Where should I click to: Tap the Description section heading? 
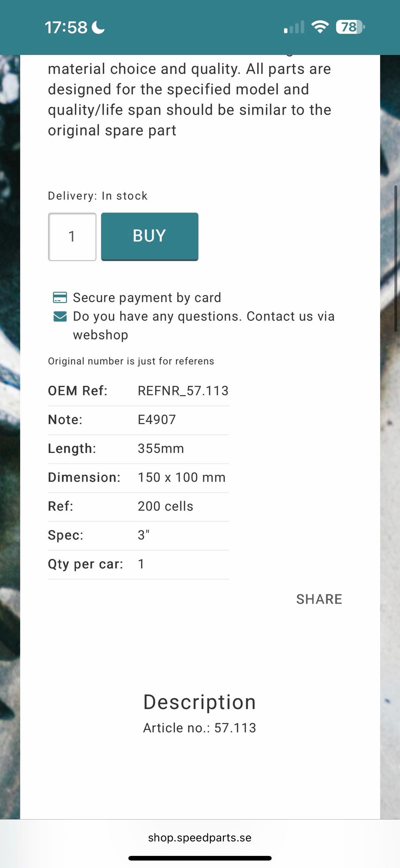tap(200, 702)
